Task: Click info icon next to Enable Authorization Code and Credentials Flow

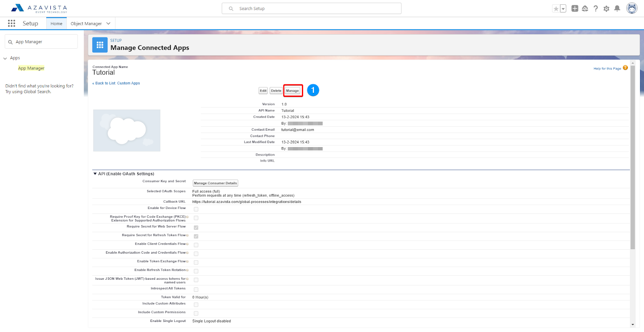Action: (x=188, y=253)
